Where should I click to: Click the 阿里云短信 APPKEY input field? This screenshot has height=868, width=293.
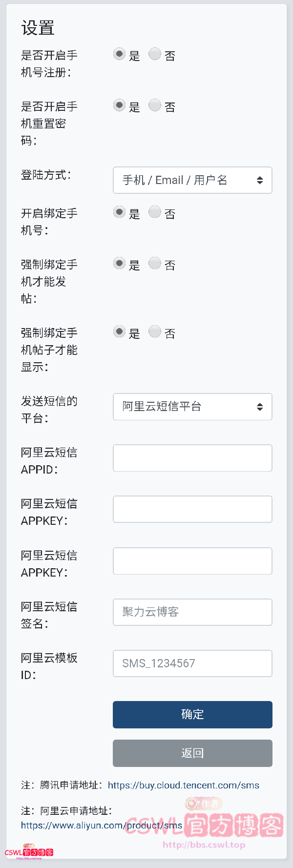tap(192, 509)
